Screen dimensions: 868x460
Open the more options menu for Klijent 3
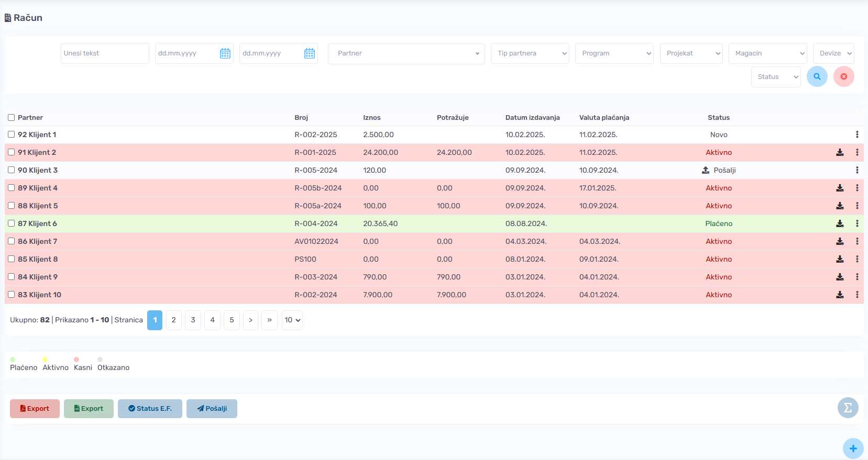click(x=857, y=170)
